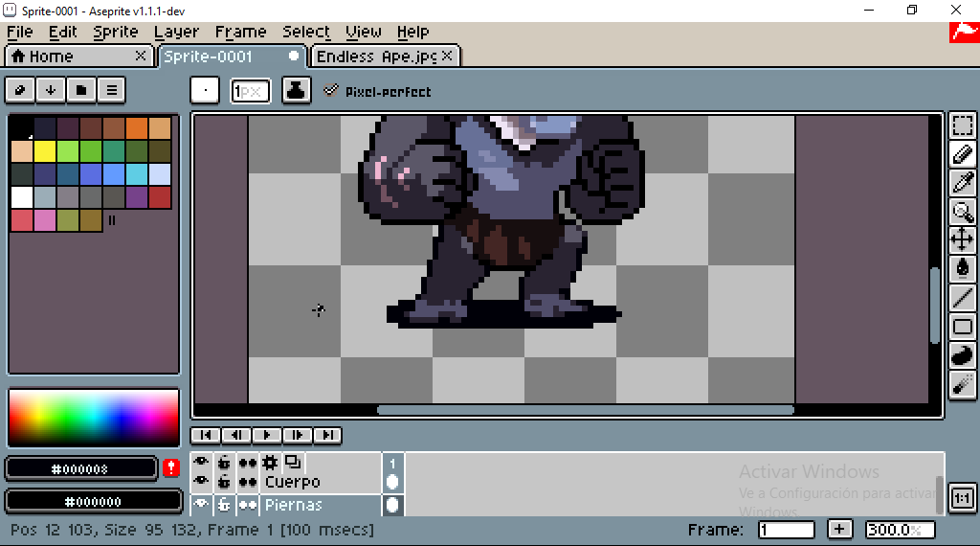The image size is (980, 546).
Task: Toggle continuous cels on Piernas layer
Action: pyautogui.click(x=248, y=504)
